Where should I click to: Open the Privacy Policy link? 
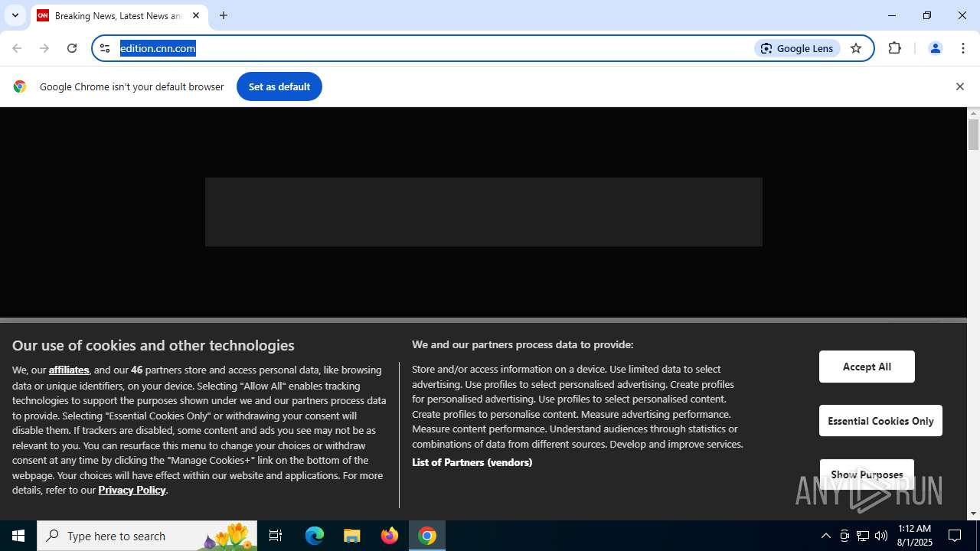pos(132,490)
